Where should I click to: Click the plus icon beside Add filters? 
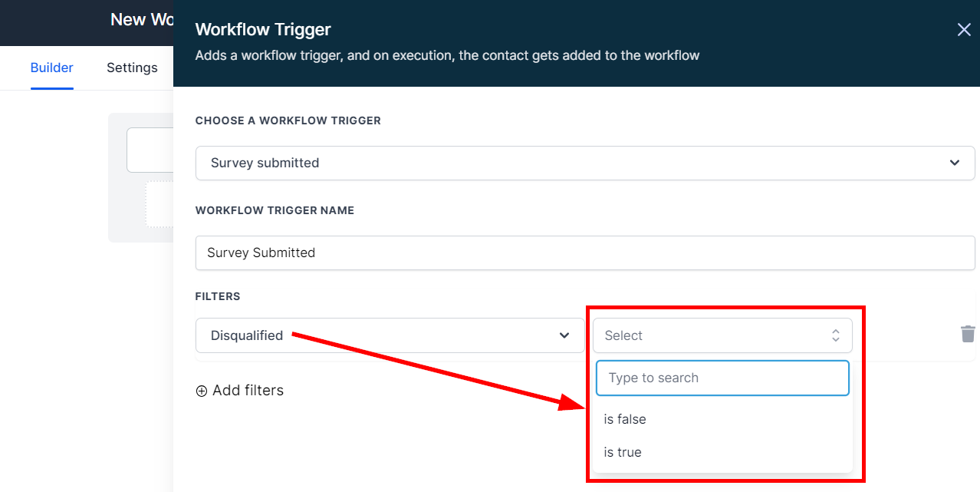click(202, 391)
